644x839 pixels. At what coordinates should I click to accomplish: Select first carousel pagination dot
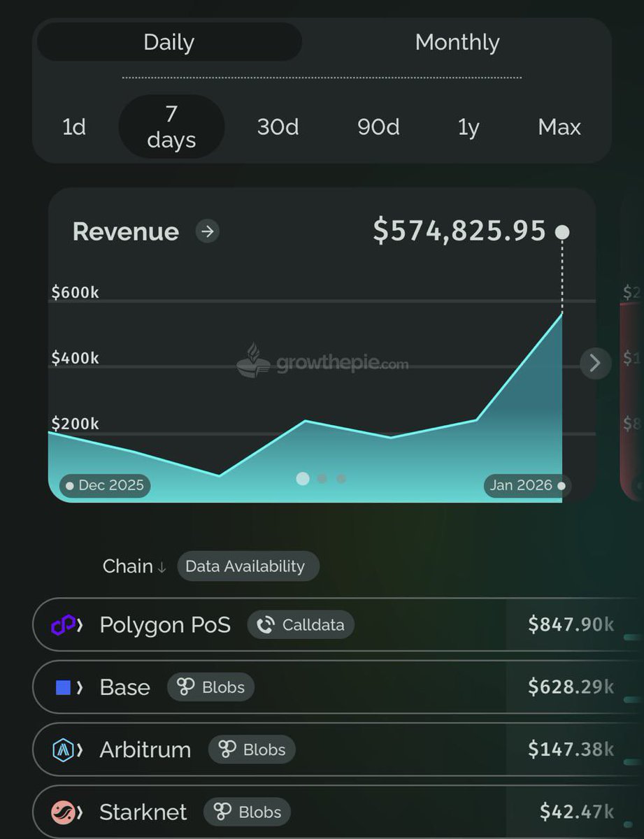point(303,478)
